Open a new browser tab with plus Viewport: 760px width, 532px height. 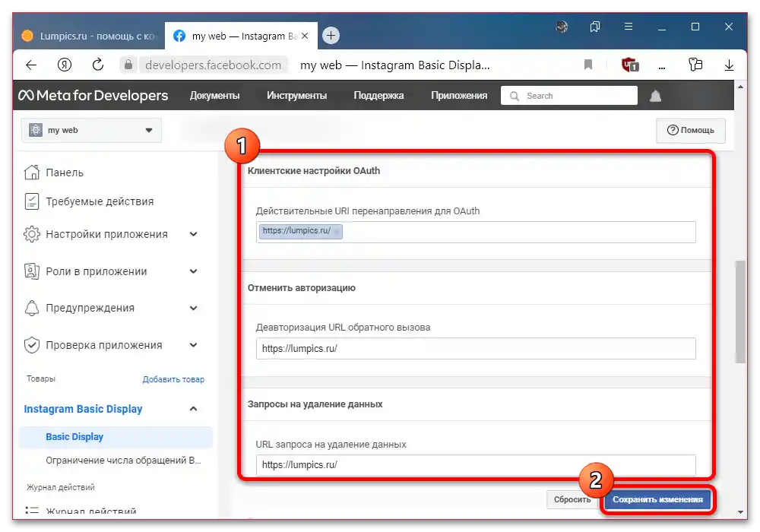(331, 36)
